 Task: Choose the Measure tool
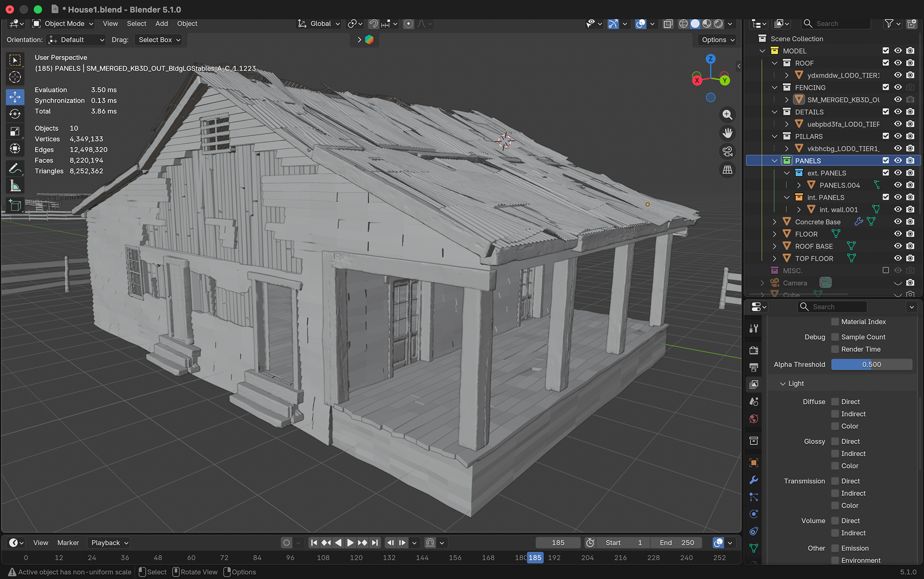coord(15,186)
